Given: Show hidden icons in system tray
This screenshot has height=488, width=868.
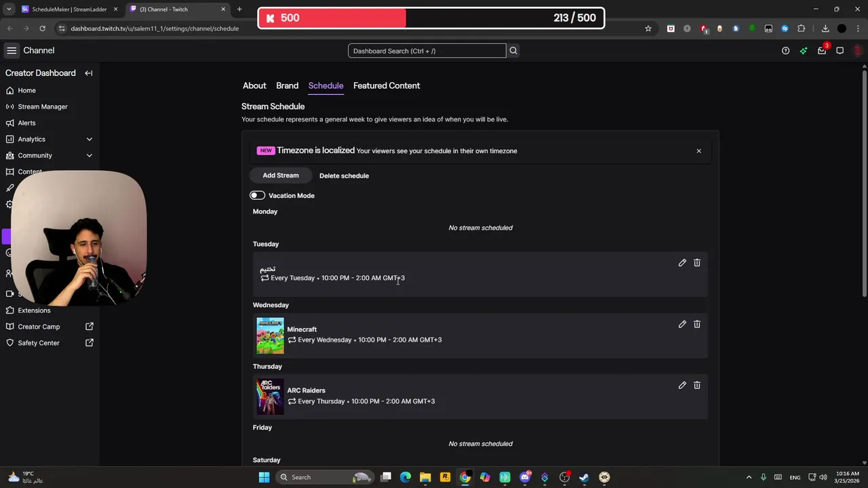Looking at the screenshot, I should pos(749,477).
